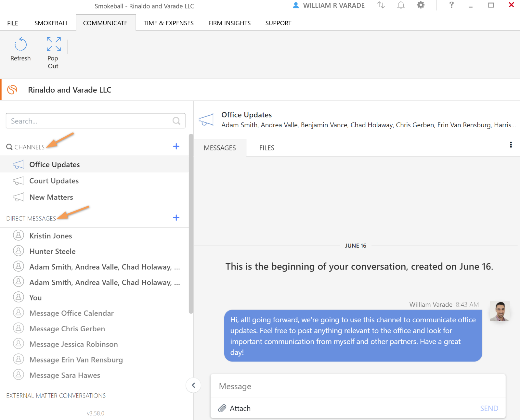The image size is (520, 420).
Task: Click the paperclip attach icon
Action: pos(222,408)
